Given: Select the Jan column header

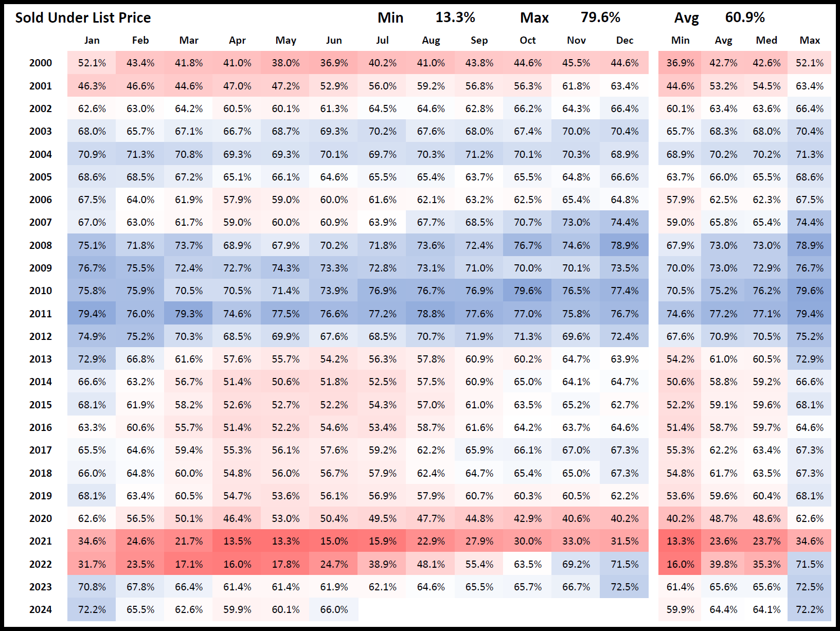Looking at the screenshot, I should (x=92, y=41).
